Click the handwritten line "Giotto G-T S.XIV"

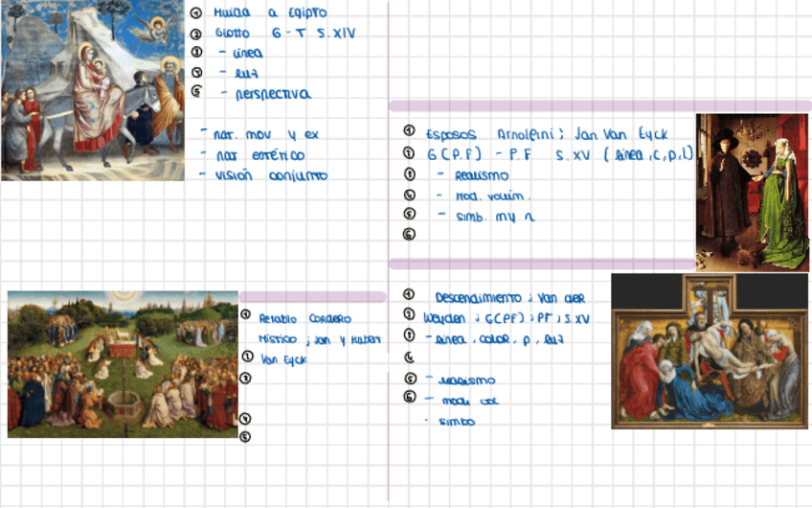click(285, 34)
